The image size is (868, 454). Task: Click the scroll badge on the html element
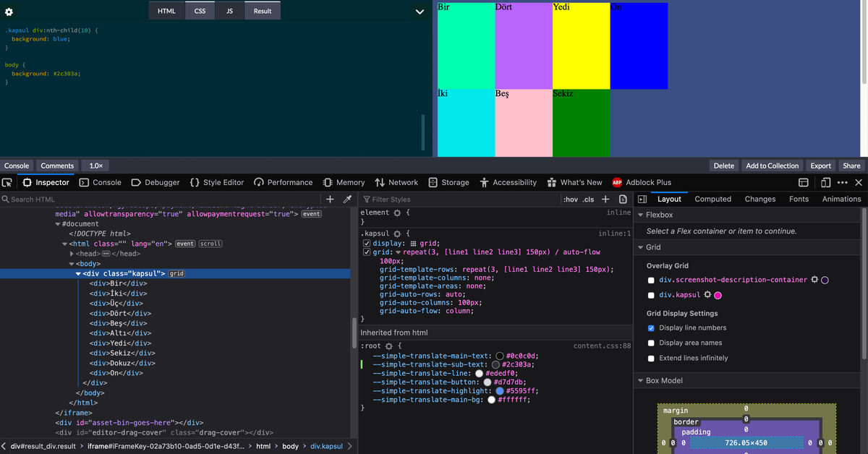pos(210,243)
